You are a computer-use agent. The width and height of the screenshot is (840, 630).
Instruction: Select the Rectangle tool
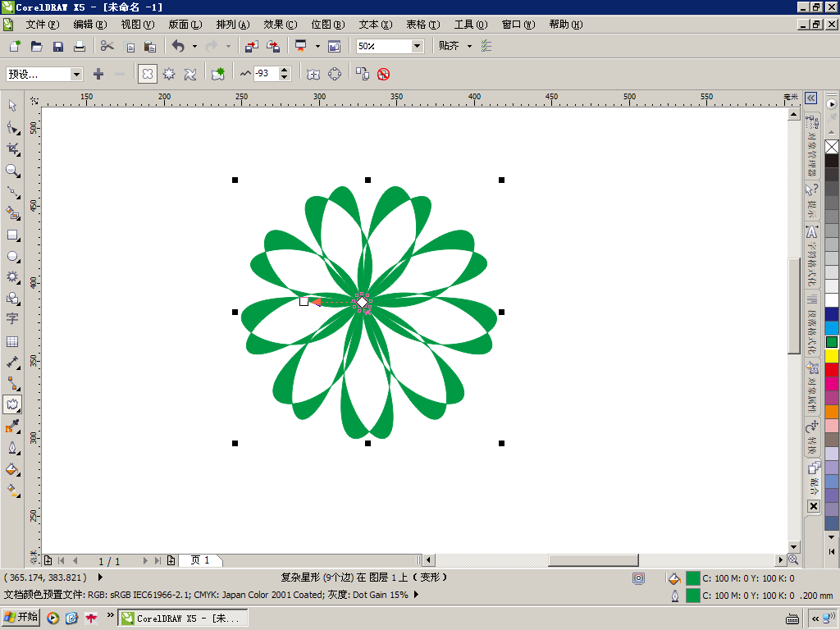pyautogui.click(x=12, y=235)
